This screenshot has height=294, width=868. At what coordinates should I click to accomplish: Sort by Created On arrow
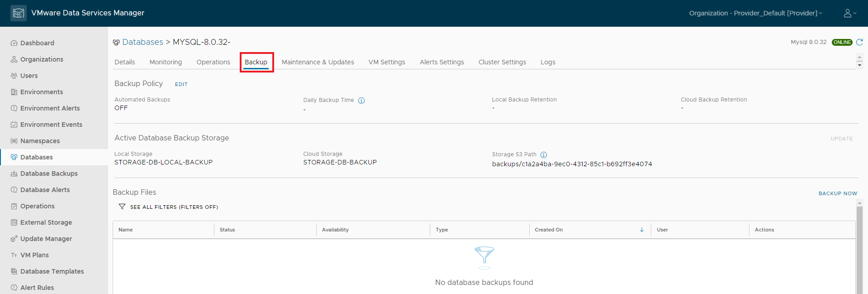[642, 230]
